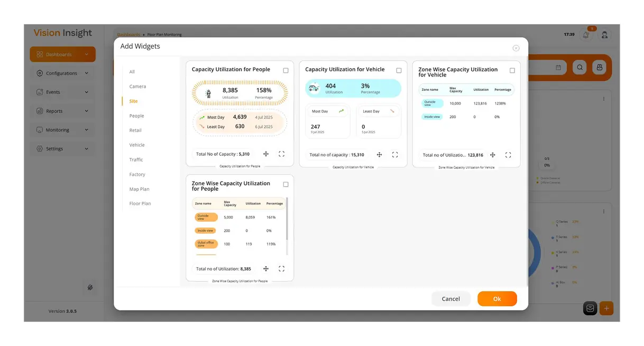The height and width of the screenshot is (346, 644).
Task: Click the sidebar pin icon above Version 3.0.5
Action: (x=90, y=288)
